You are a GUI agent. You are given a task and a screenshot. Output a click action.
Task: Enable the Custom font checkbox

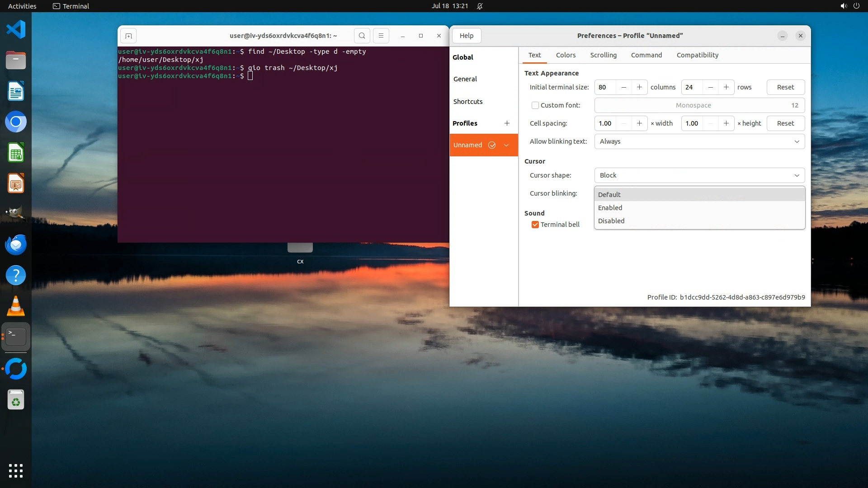[535, 105]
